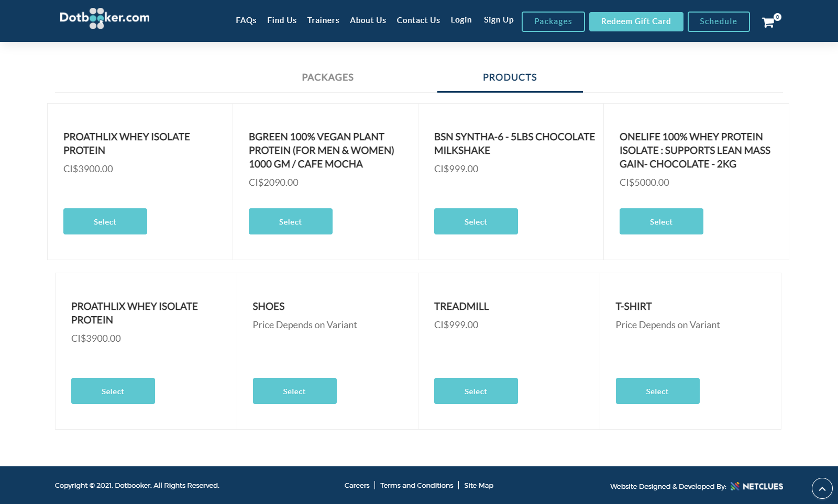This screenshot has width=838, height=504.
Task: Click the 'Website Designed & Developed By:' text
Action: tap(668, 487)
